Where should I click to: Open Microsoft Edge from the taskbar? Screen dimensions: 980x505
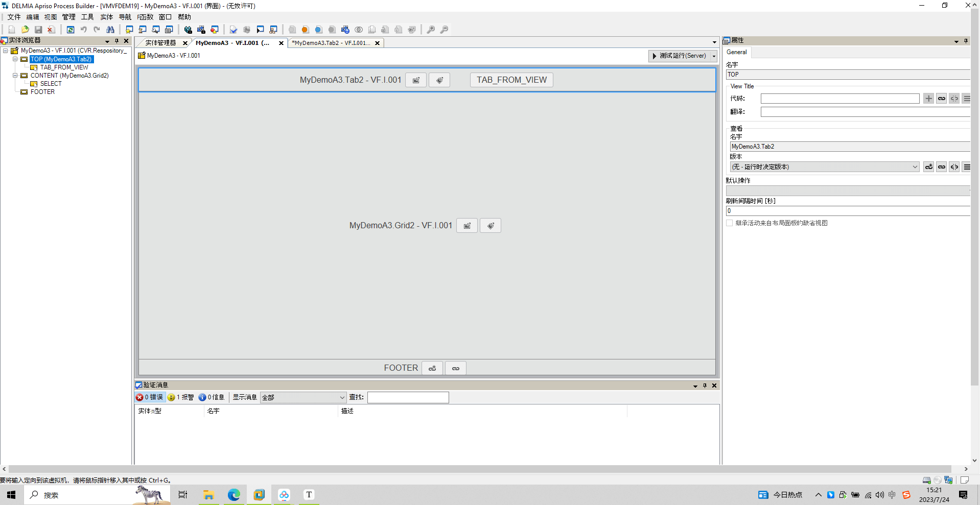point(234,495)
